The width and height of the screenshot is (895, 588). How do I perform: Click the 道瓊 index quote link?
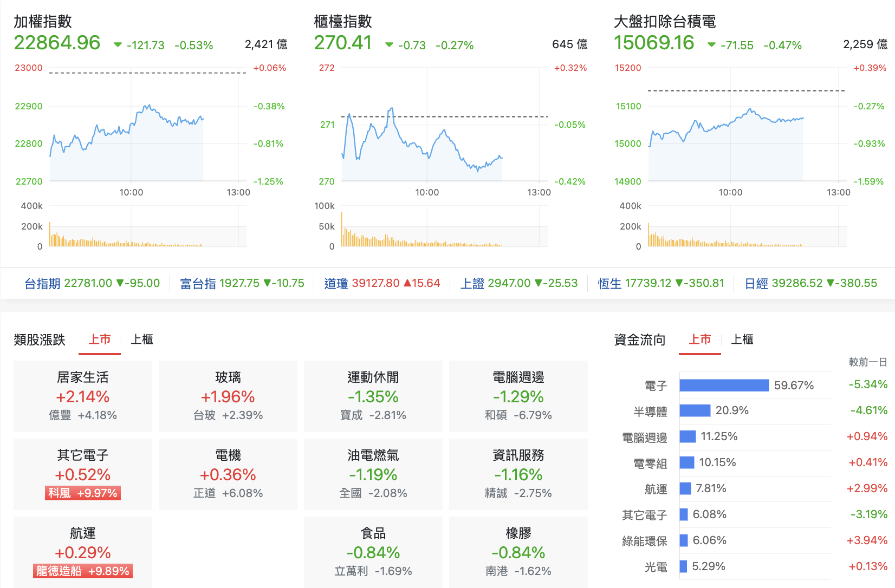382,283
